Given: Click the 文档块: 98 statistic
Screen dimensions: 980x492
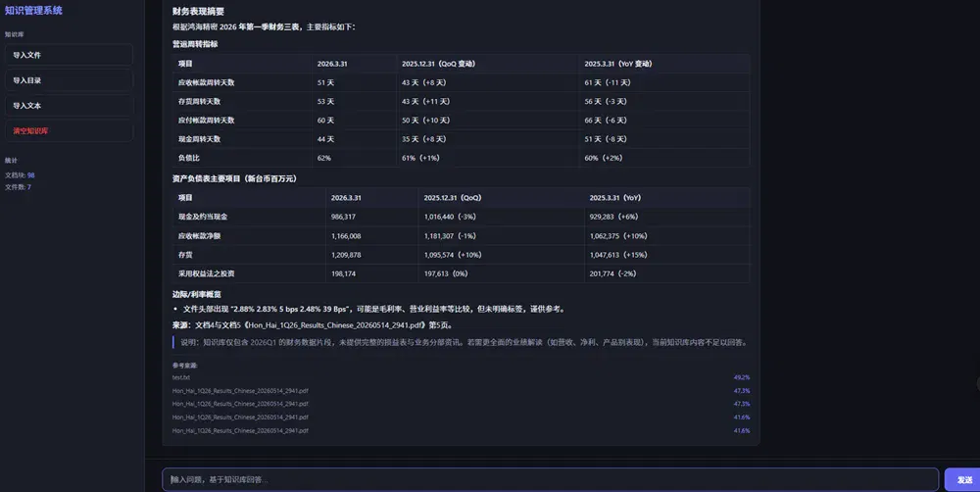Looking at the screenshot, I should point(20,175).
